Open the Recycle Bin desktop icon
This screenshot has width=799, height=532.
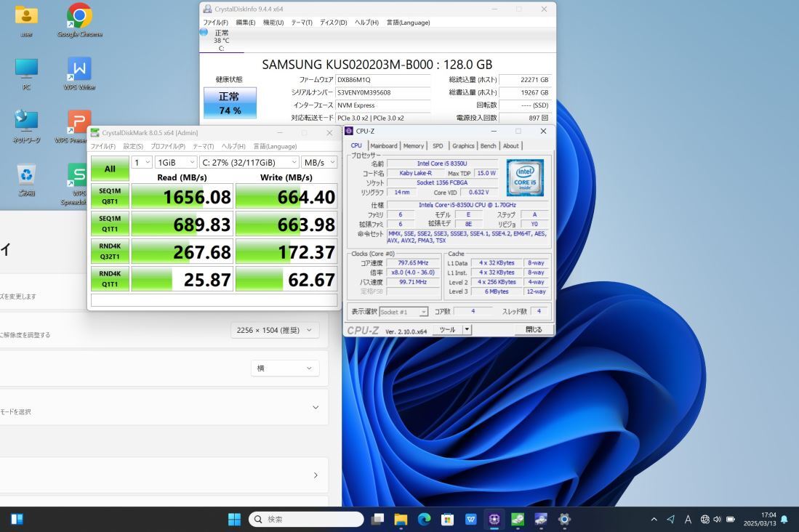[x=26, y=180]
